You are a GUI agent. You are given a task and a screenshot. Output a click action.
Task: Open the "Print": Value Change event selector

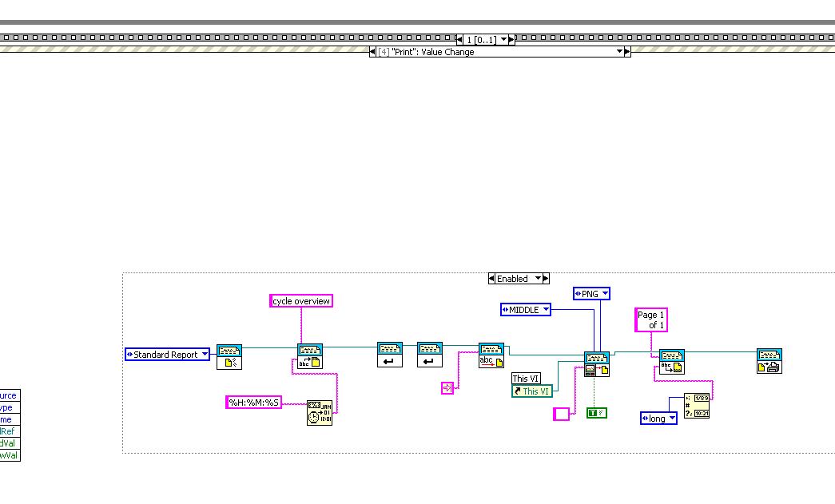pyautogui.click(x=619, y=52)
